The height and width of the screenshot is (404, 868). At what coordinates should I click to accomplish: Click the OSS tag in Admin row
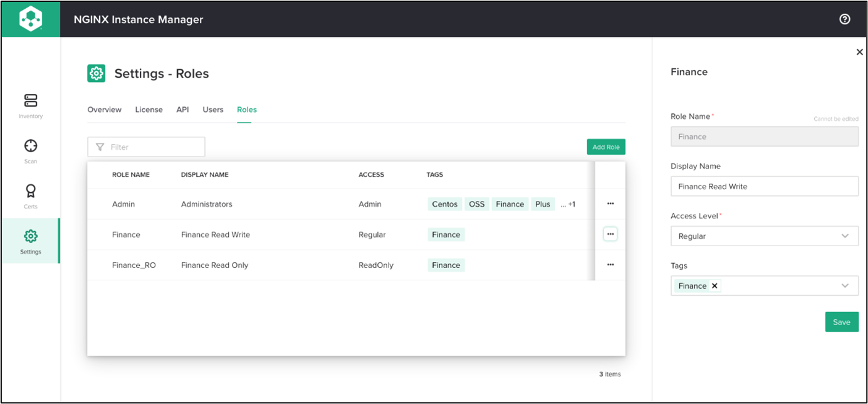point(477,204)
